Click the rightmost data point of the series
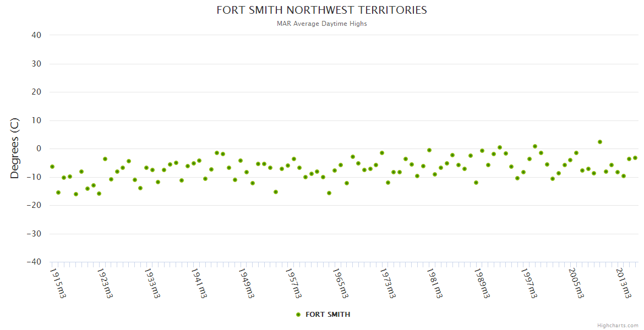This screenshot has height=330, width=644. [635, 158]
